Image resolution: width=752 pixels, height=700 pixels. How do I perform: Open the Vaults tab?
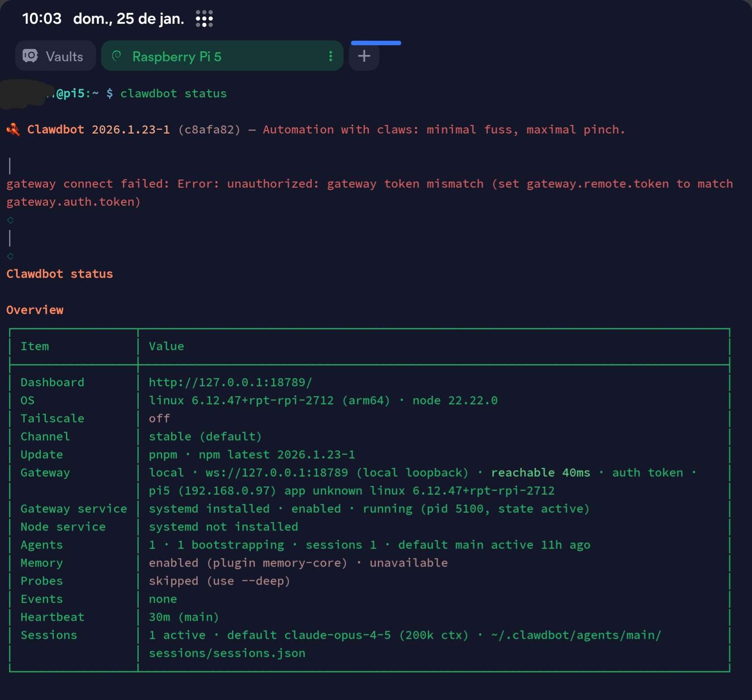[56, 56]
